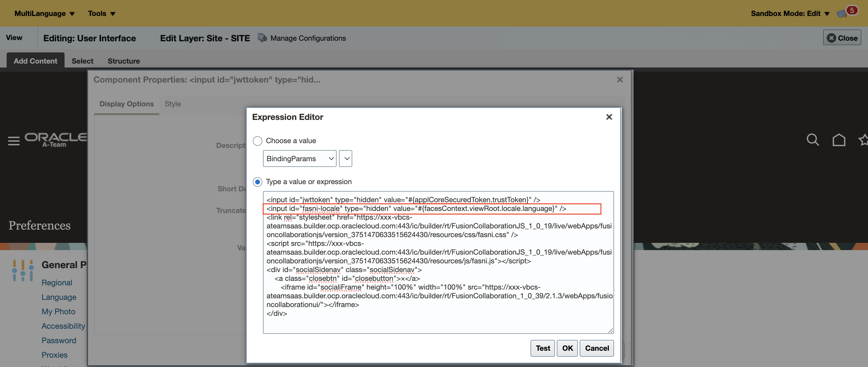Image resolution: width=868 pixels, height=367 pixels.
Task: Select the Choose a value radio button
Action: point(258,141)
